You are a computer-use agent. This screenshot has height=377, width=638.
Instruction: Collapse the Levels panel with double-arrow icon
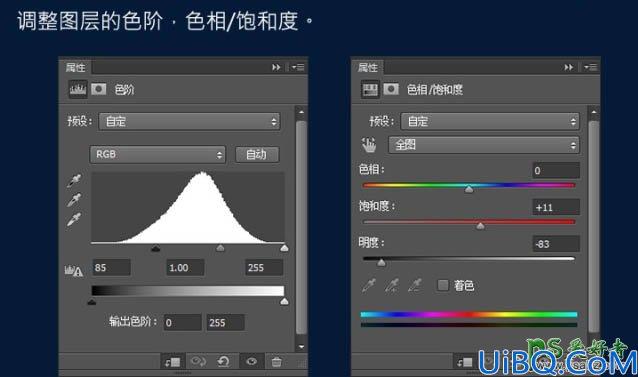pyautogui.click(x=276, y=67)
